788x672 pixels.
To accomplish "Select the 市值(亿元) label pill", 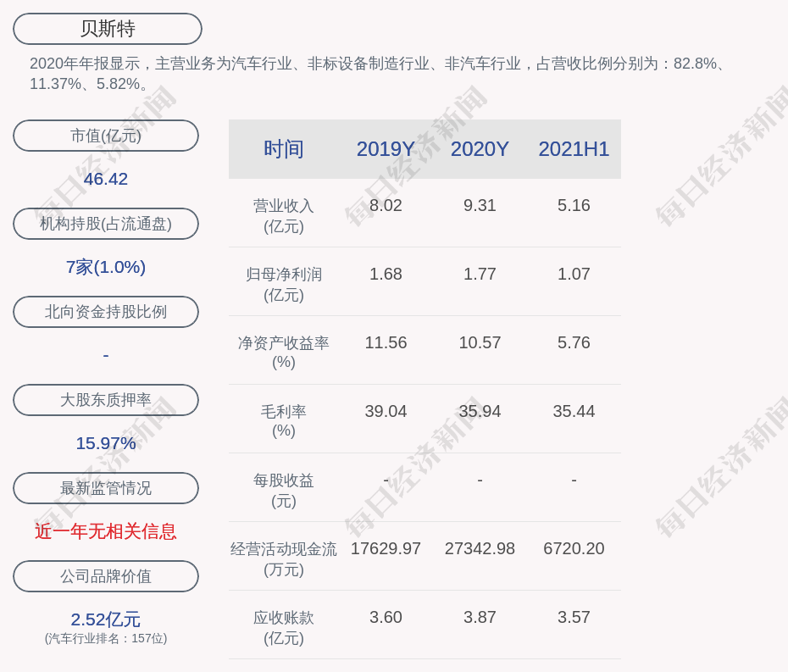I will (x=106, y=136).
